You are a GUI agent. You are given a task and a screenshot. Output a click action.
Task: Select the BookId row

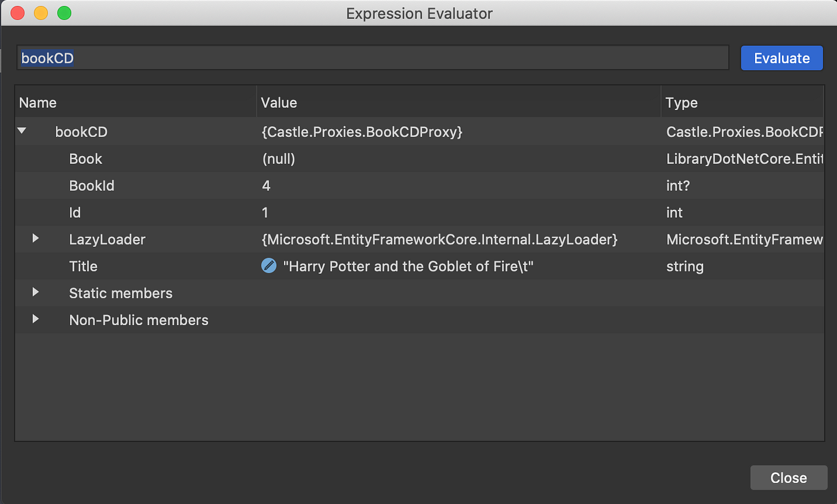click(91, 186)
